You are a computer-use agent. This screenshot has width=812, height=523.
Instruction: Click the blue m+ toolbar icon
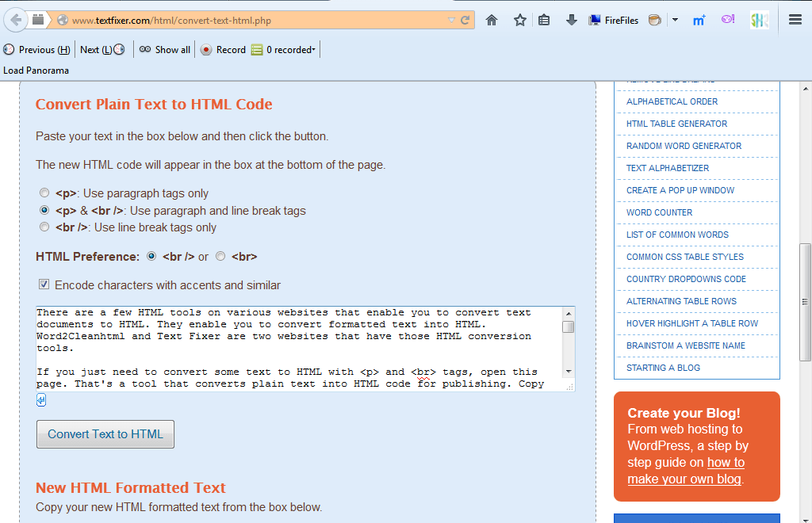(699, 20)
